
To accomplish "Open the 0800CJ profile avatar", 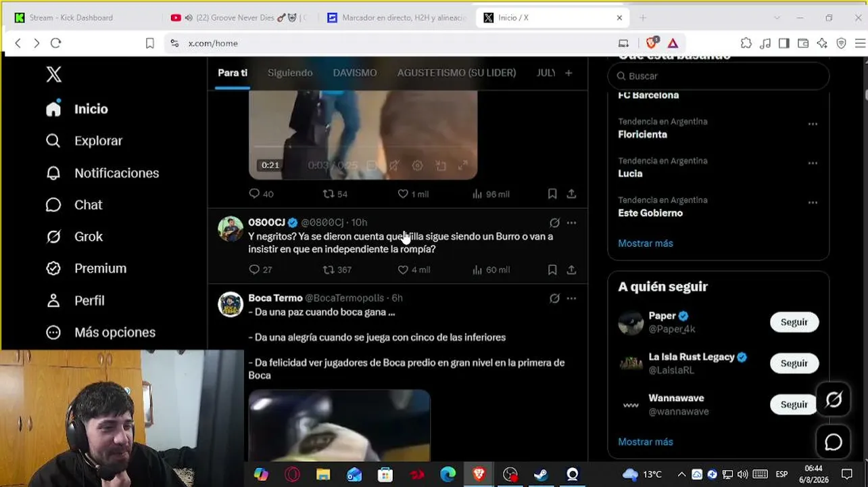I will [231, 229].
